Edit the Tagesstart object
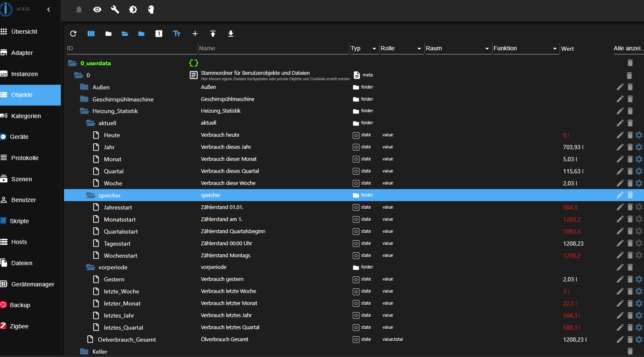This screenshot has width=644, height=357. [x=620, y=243]
